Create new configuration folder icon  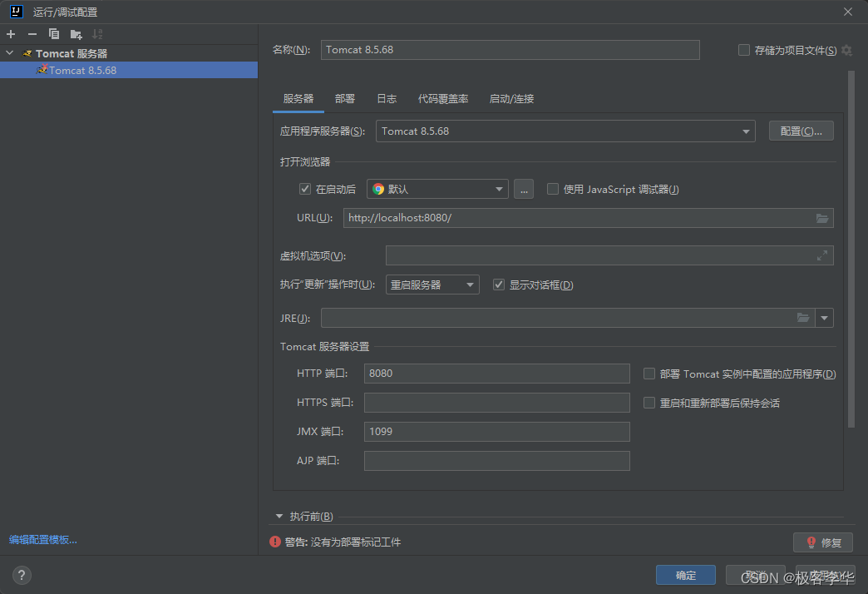pos(76,34)
